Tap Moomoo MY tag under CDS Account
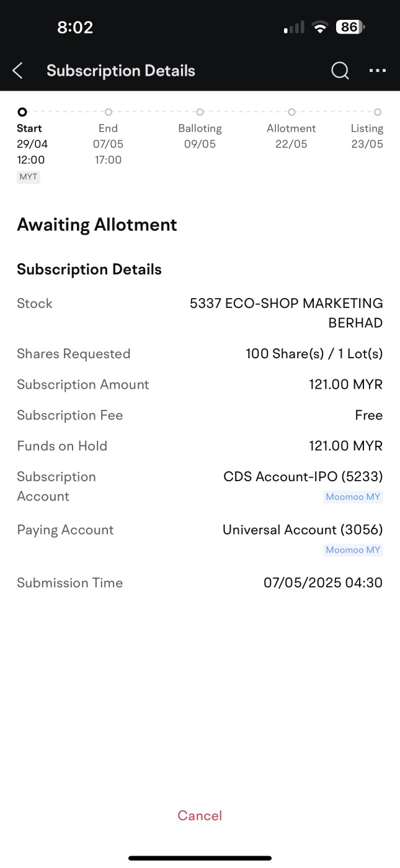 pos(353,497)
